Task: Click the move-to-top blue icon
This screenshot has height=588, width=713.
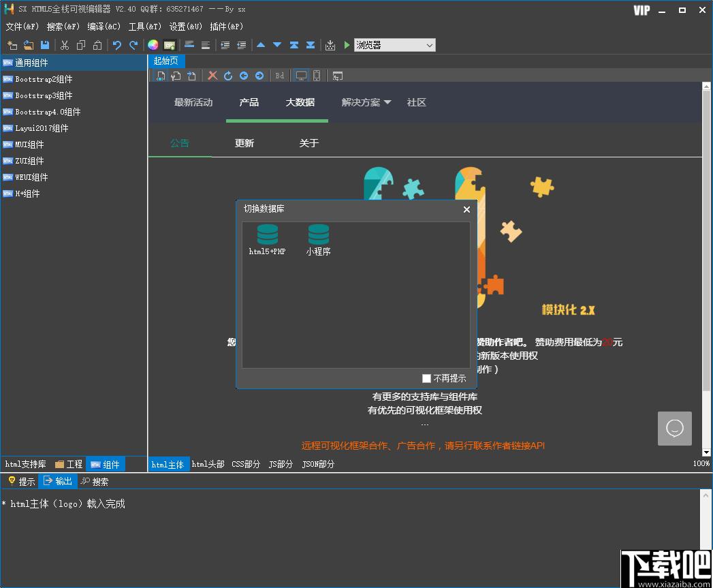Action: point(294,44)
